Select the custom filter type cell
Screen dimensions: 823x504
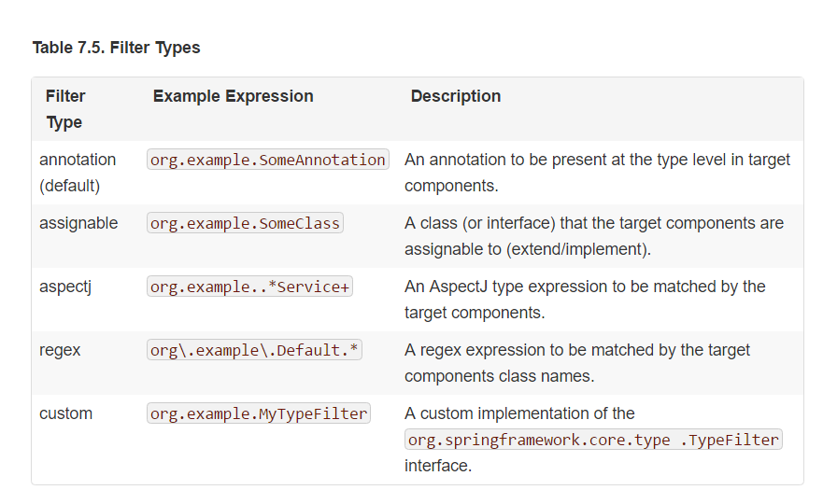(65, 413)
